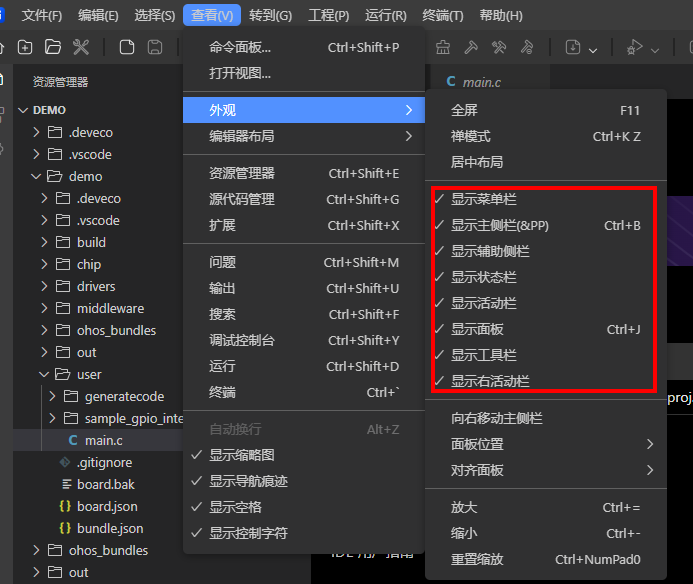Click 放大 to zoom in
Image resolution: width=693 pixels, height=584 pixels.
[464, 508]
